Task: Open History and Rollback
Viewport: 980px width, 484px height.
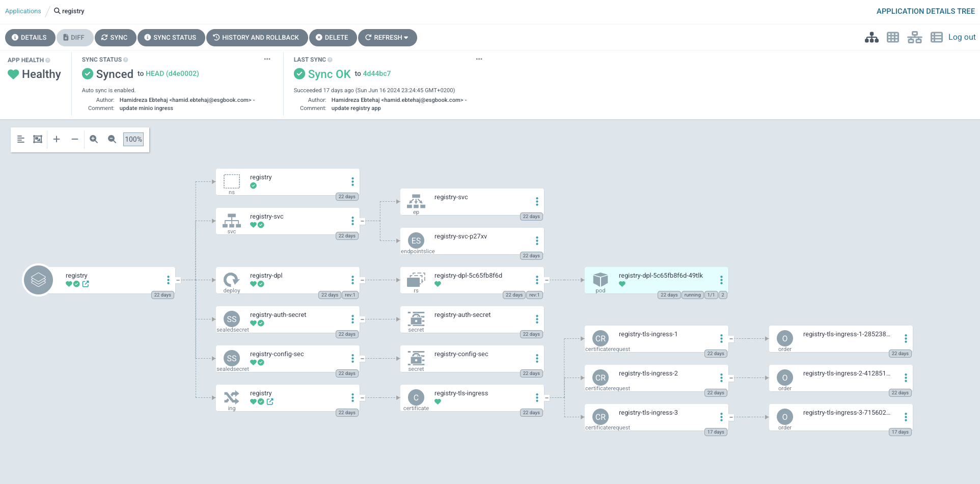Action: click(x=257, y=38)
